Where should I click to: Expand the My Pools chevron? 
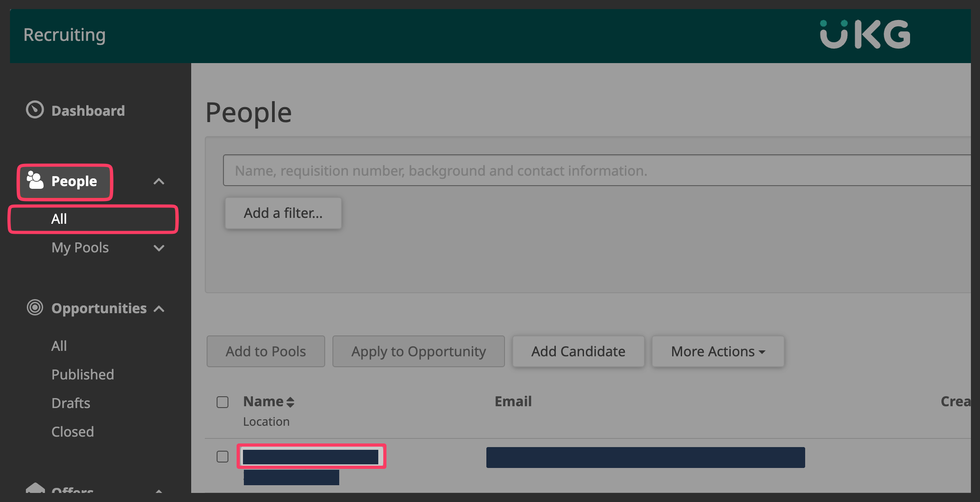pyautogui.click(x=158, y=248)
